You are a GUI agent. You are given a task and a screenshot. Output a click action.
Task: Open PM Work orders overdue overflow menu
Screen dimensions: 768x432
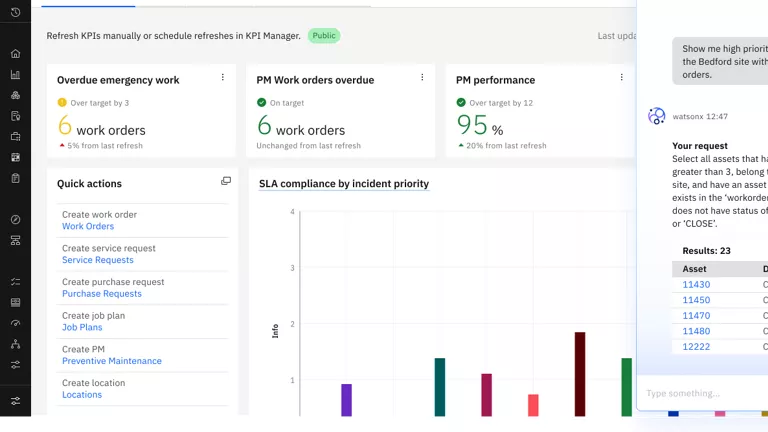tap(422, 78)
